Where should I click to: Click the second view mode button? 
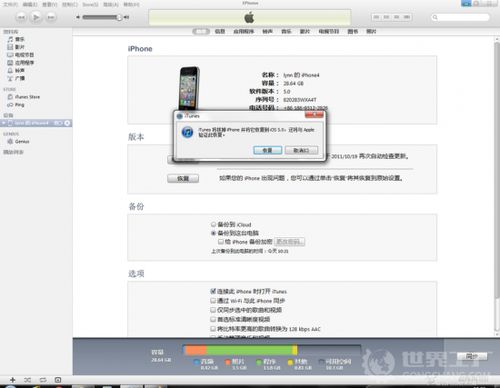click(x=386, y=17)
